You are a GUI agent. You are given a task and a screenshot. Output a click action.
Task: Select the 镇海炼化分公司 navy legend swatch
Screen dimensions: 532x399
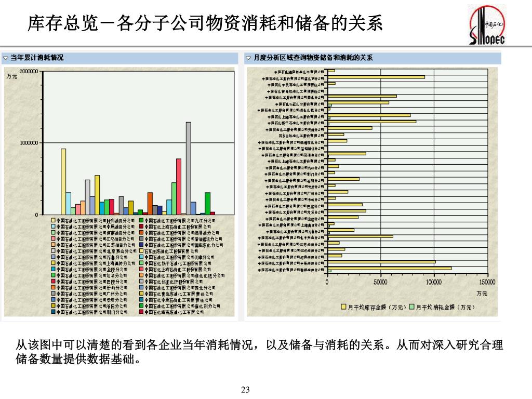coord(141,245)
